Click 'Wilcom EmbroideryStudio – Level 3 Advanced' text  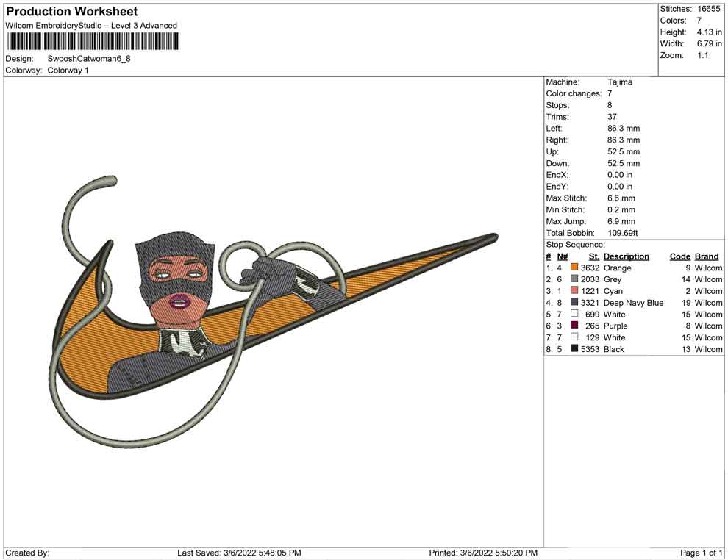[91, 26]
